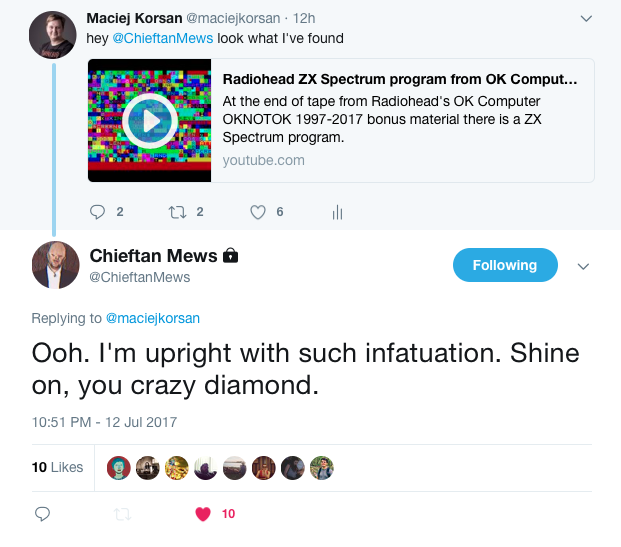
Task: Open dropdown caret on Maciej Korsan's tweet
Action: coord(586,19)
